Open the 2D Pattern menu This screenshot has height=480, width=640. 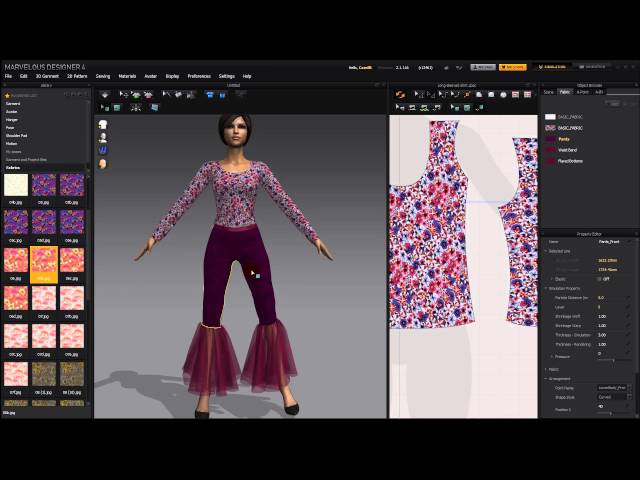pos(77,76)
